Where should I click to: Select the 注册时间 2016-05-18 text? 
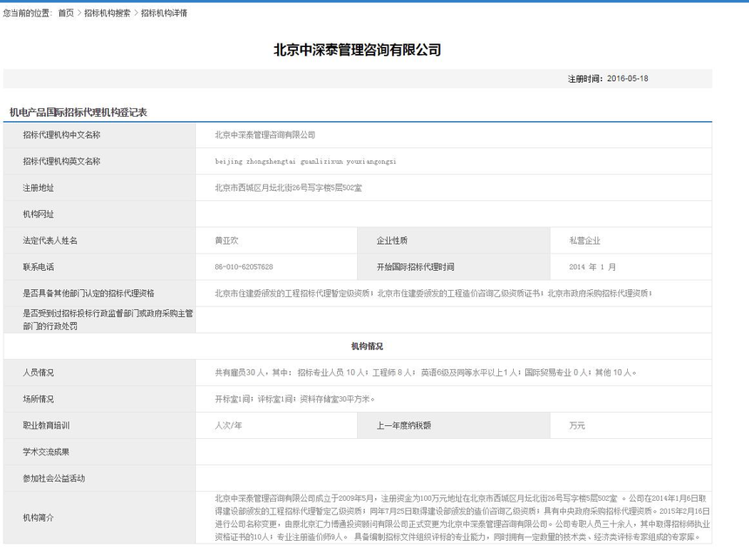point(608,78)
